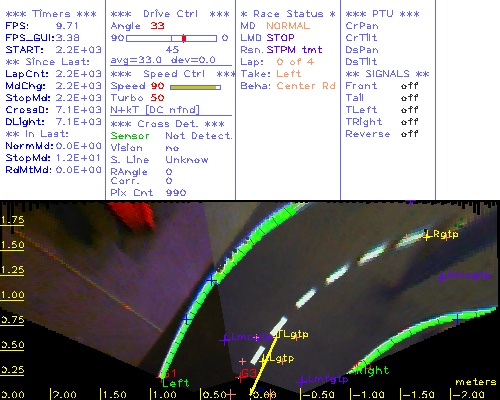Click the Reverse signal off status
Viewport: 500px width, 400px height.
[x=409, y=134]
